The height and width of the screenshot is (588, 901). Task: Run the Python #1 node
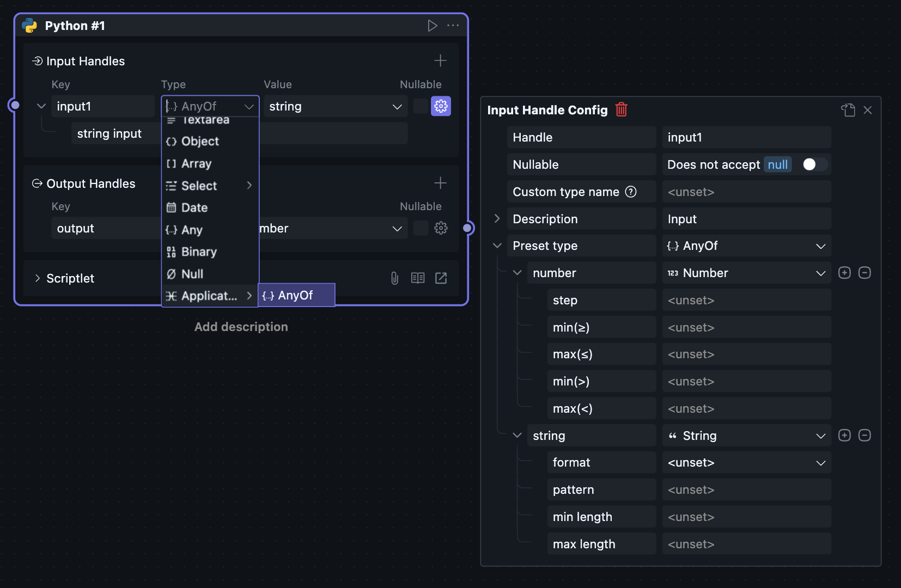(432, 26)
